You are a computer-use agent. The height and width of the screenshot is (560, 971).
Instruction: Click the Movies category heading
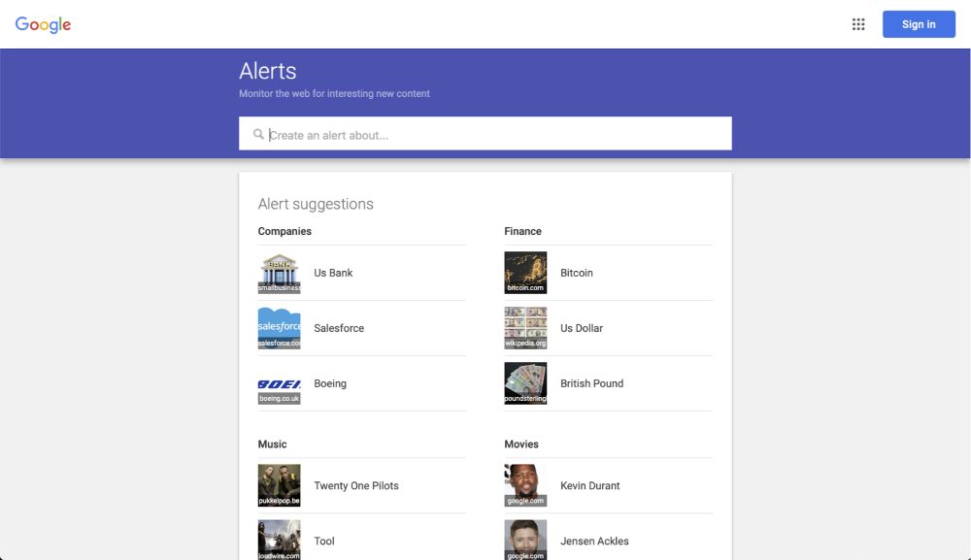521,445
